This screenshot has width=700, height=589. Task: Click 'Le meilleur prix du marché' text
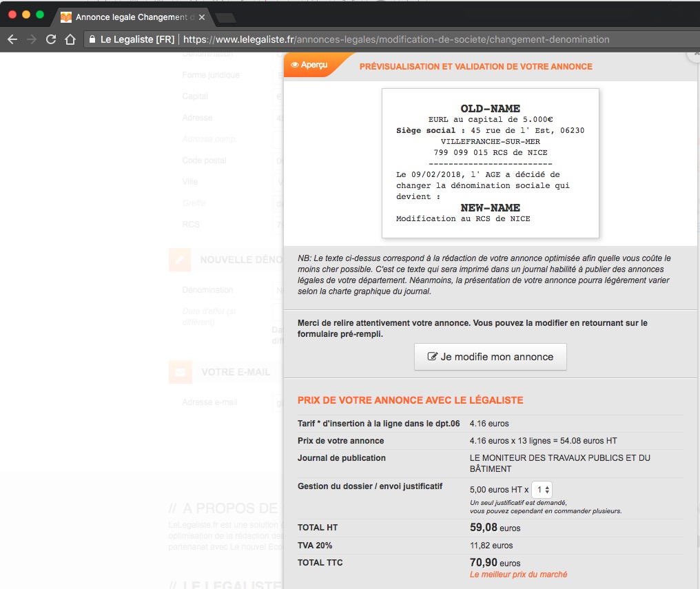click(518, 575)
